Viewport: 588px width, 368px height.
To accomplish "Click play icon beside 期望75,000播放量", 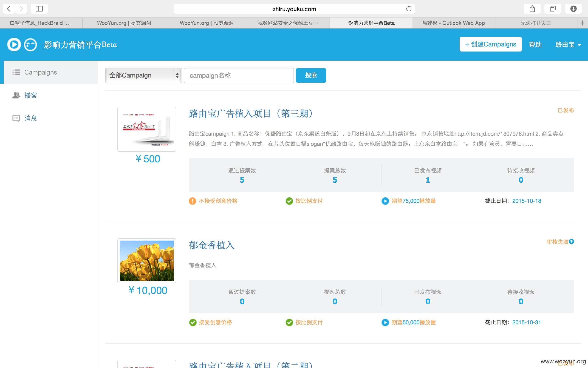I will (385, 201).
